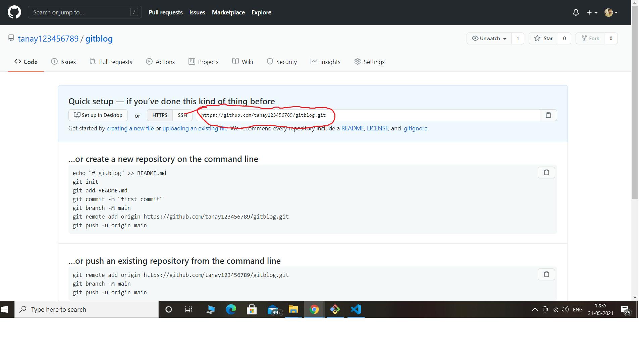This screenshot has width=644, height=362.
Task: Switch to the Code tab
Action: pos(26,62)
